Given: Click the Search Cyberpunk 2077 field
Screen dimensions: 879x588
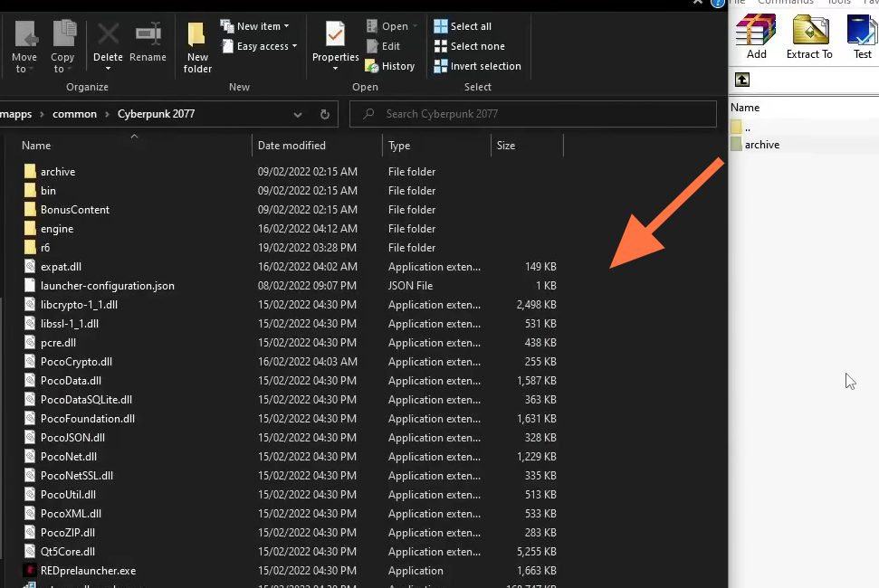Looking at the screenshot, I should pos(533,114).
